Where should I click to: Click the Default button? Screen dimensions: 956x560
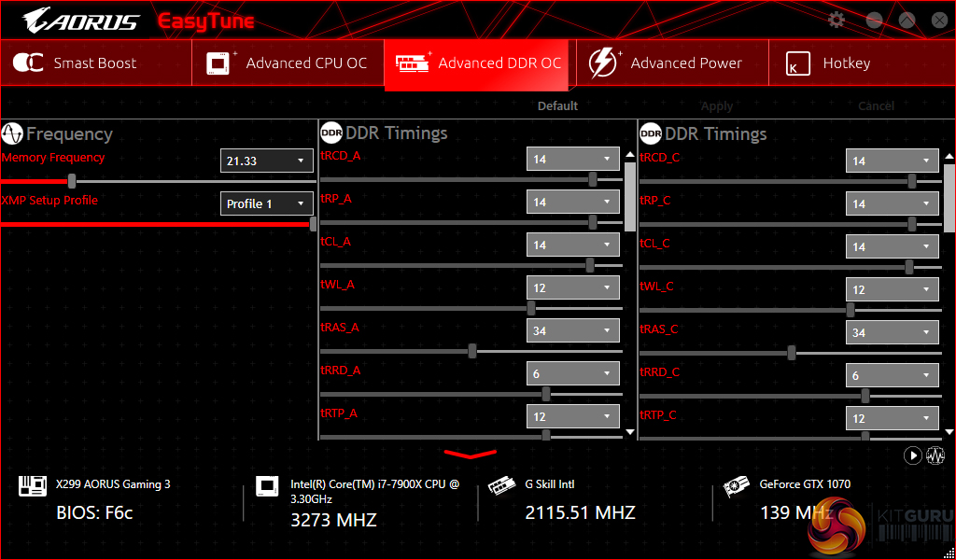tap(557, 106)
